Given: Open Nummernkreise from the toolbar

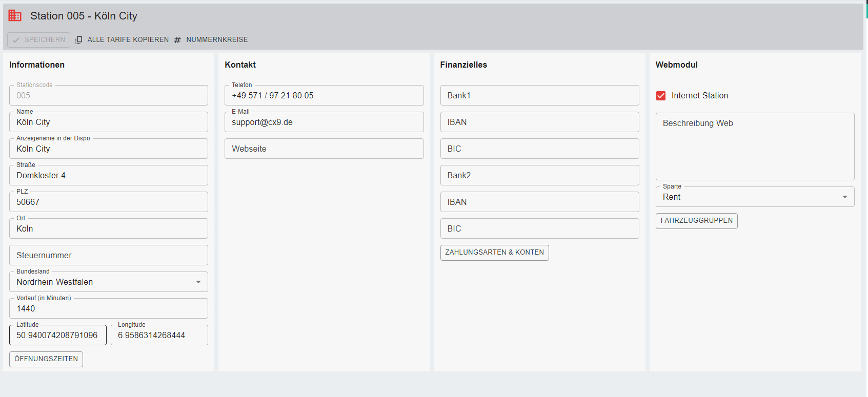Looking at the screenshot, I should click(x=216, y=40).
